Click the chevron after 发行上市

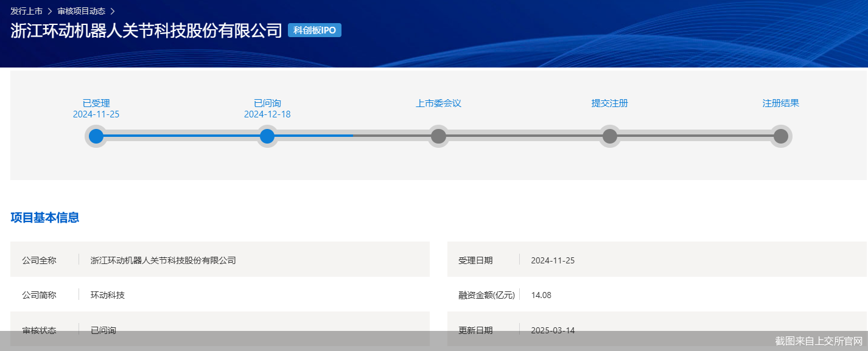coord(50,11)
